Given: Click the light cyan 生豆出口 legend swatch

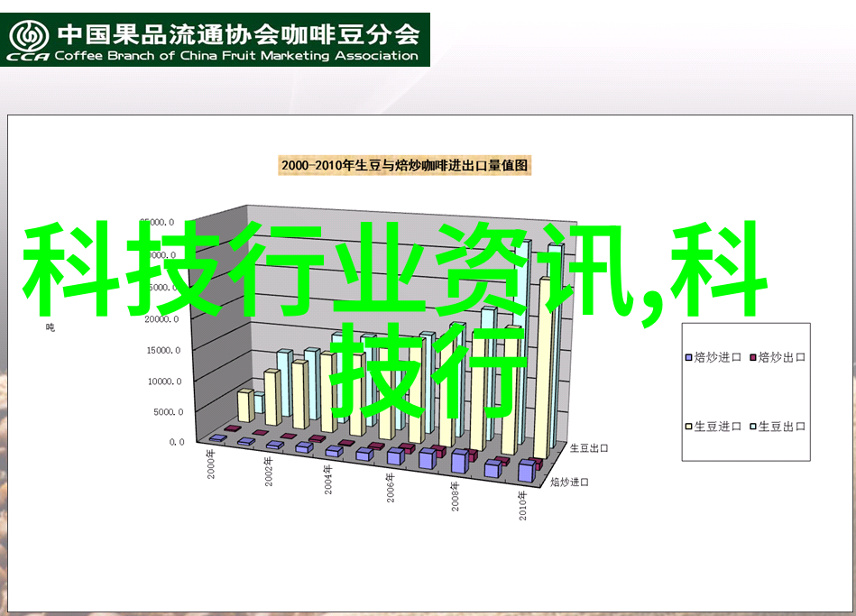Looking at the screenshot, I should pyautogui.click(x=753, y=427).
